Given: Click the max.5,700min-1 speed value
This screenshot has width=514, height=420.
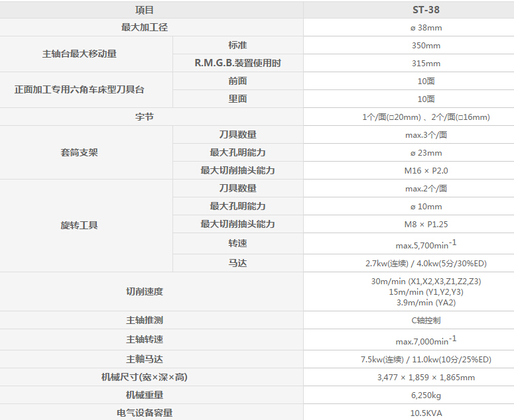Looking at the screenshot, I should (x=426, y=244).
